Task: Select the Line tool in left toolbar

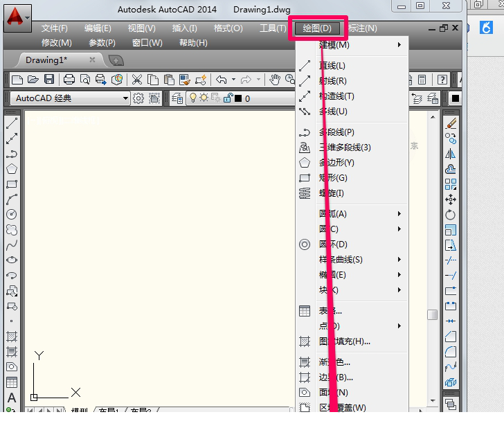Action: tap(12, 123)
